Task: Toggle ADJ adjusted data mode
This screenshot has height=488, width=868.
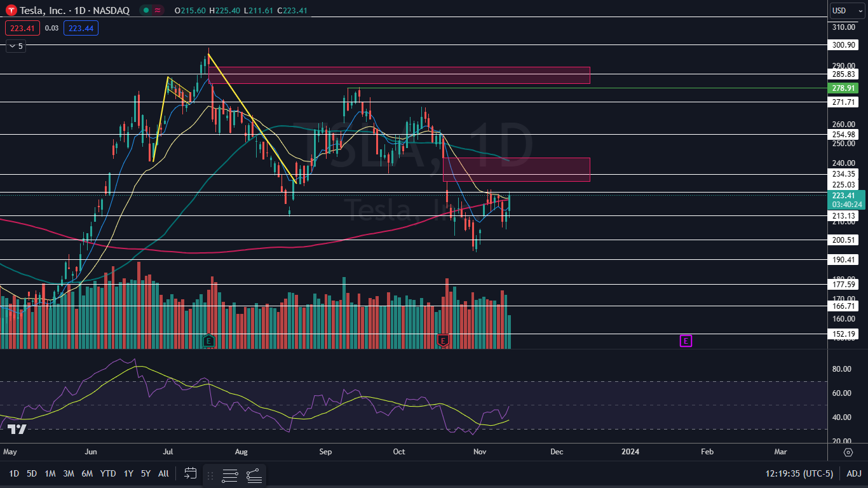Action: 853,473
